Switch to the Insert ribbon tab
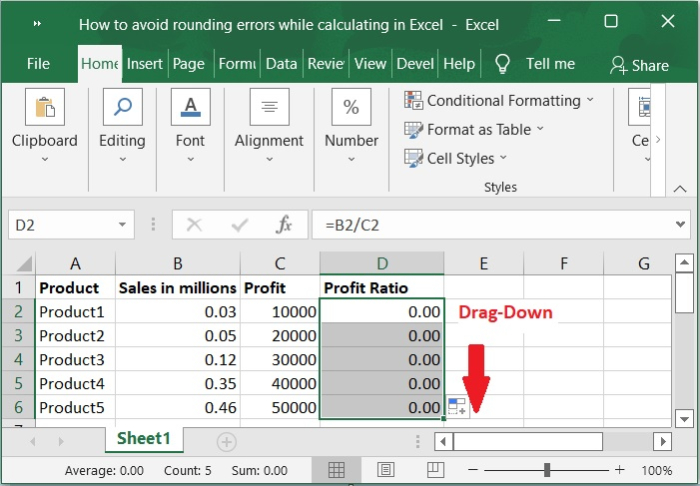This screenshot has width=700, height=486. (x=145, y=64)
